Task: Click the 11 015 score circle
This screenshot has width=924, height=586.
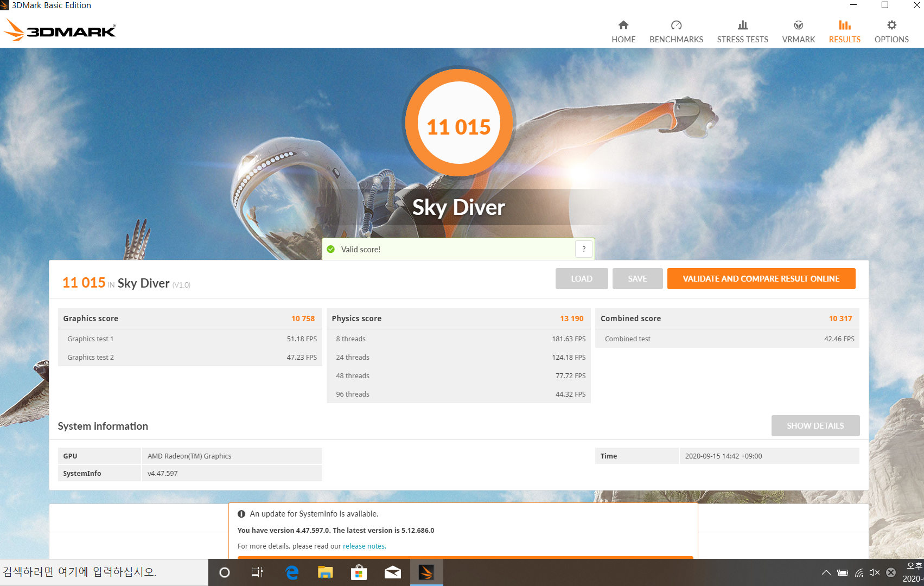Action: 459,123
